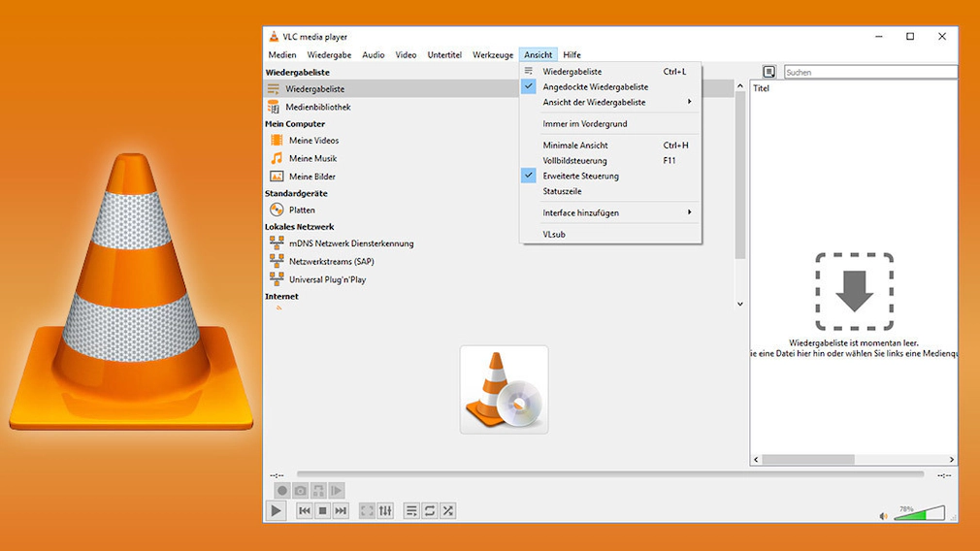Screen dimensions: 980x551
Task: Toggle Minimale Ansicht option
Action: pyautogui.click(x=610, y=145)
